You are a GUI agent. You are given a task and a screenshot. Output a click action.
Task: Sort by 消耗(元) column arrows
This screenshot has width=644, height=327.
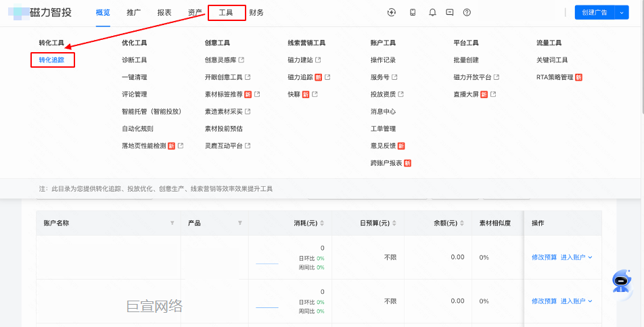322,223
